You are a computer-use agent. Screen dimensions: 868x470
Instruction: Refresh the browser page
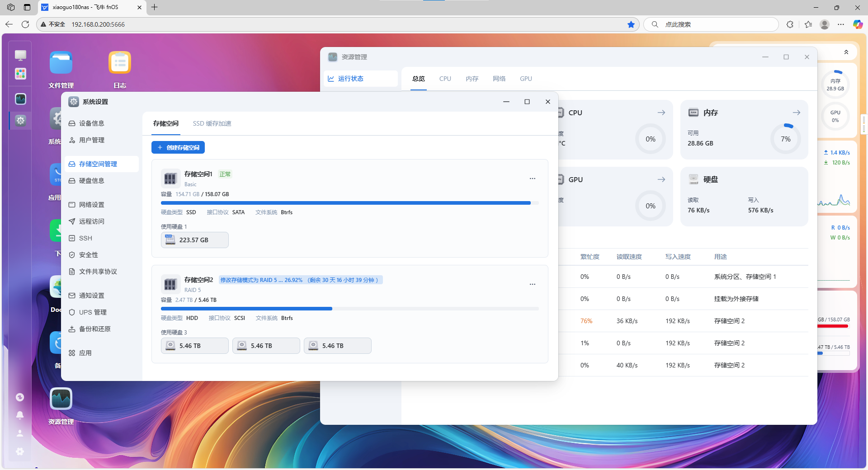coord(25,24)
